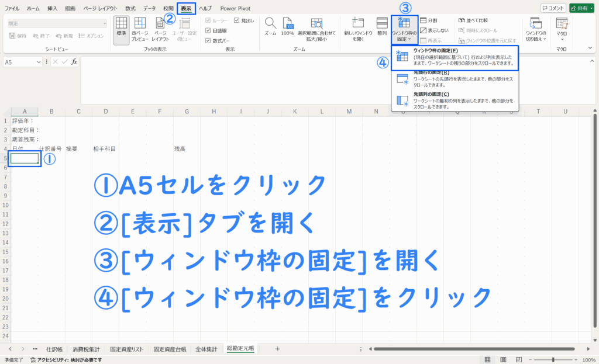Open the 既定 sheet view combo box
This screenshot has height=364, width=599.
(57, 23)
